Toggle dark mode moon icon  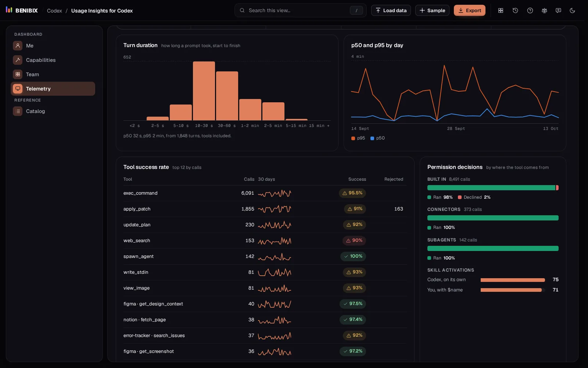pos(572,11)
